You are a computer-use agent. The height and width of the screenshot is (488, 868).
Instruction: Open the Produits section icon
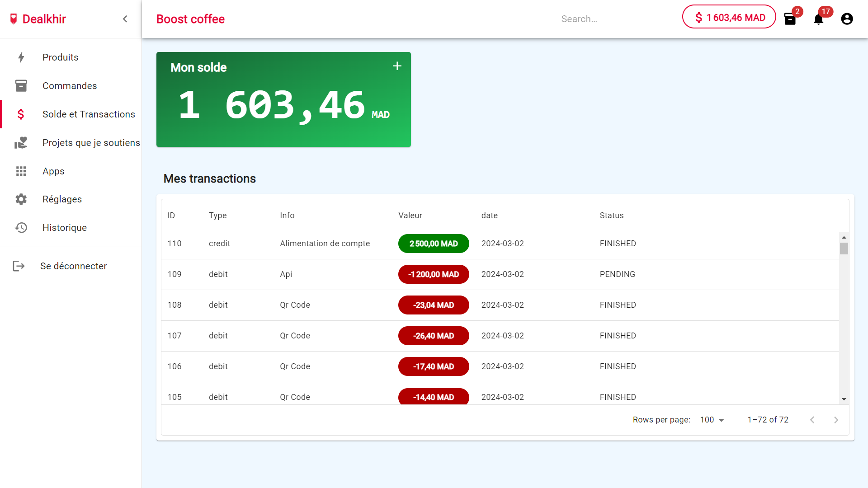(21, 57)
